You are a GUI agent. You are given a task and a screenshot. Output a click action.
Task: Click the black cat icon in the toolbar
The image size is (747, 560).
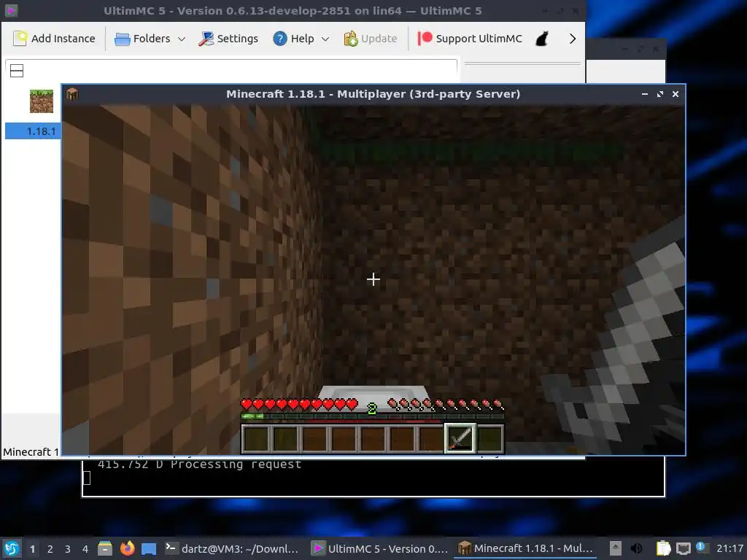point(542,39)
